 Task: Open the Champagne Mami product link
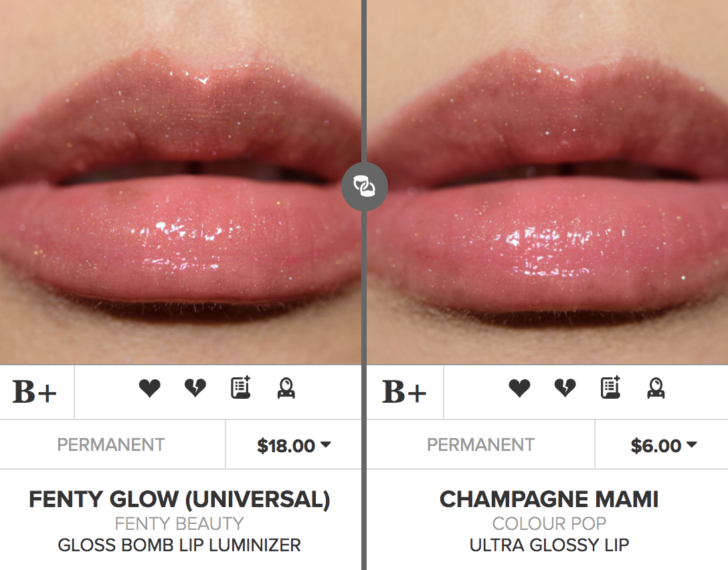coord(549,499)
